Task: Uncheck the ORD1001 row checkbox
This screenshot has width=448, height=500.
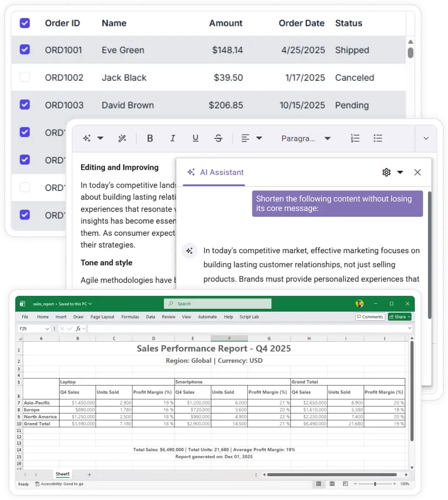Action: click(25, 50)
